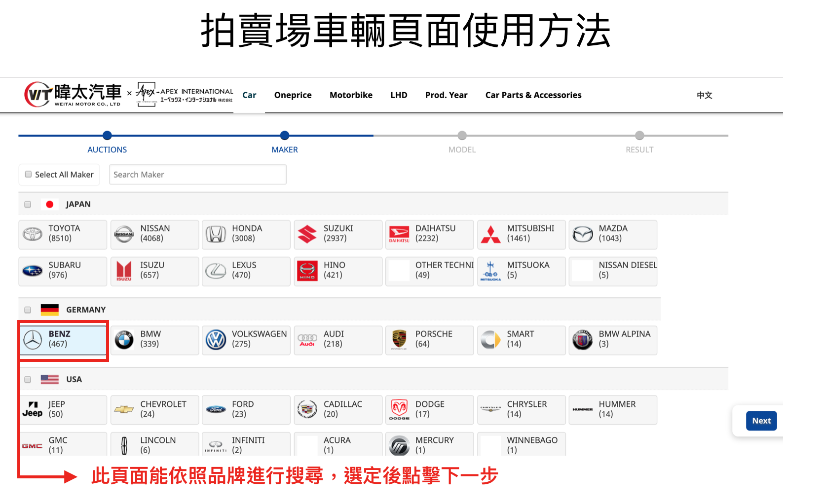Screen dimensions: 823x504
Task: Click the Nissan logo icon
Action: click(124, 234)
